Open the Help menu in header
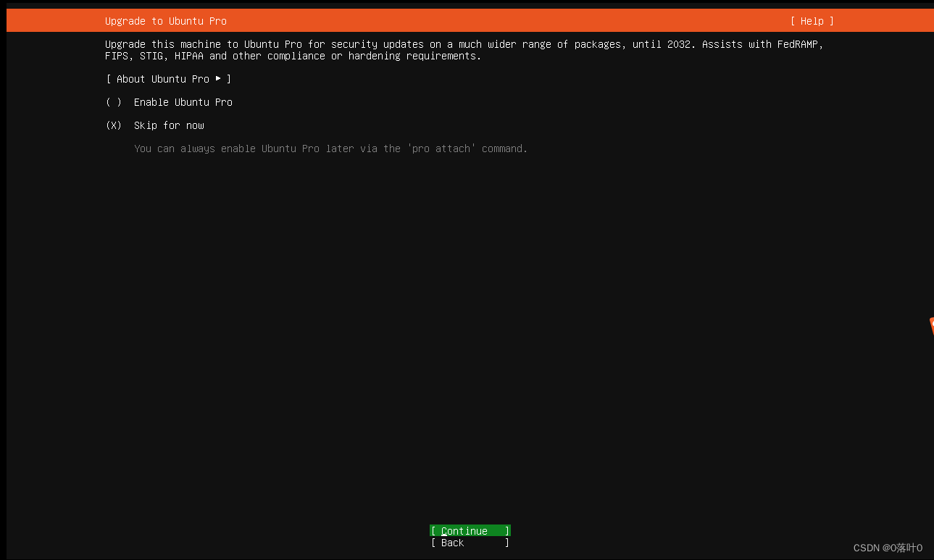Image resolution: width=934 pixels, height=560 pixels. click(812, 21)
